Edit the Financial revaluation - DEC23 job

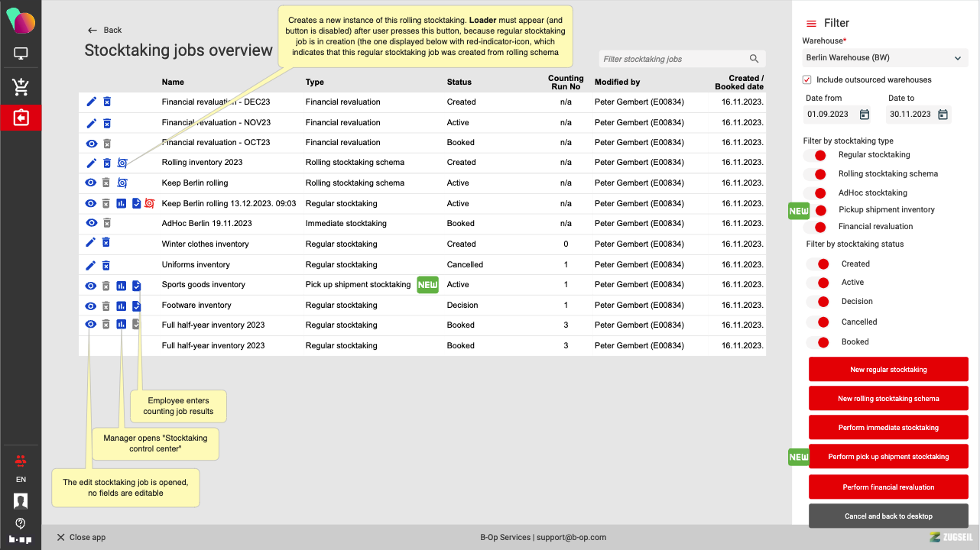tap(91, 102)
